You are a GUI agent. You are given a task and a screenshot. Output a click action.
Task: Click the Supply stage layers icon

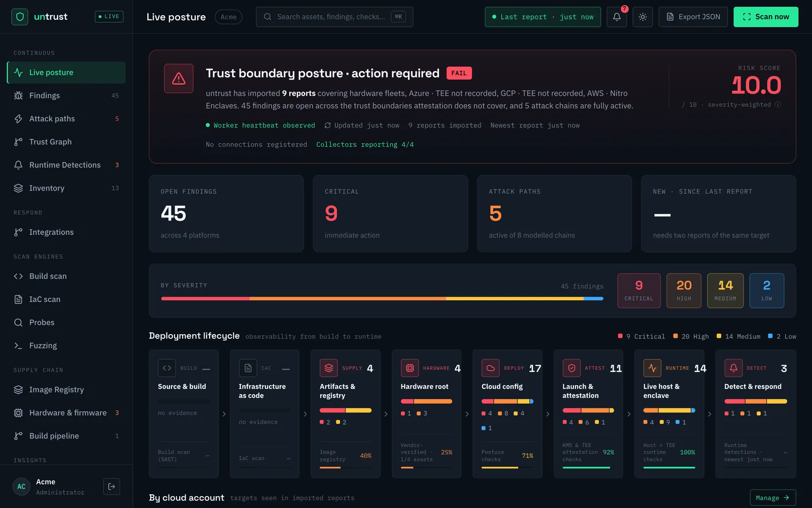click(x=329, y=368)
